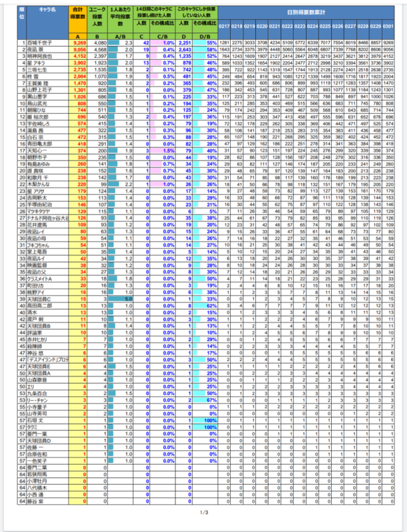The height and width of the screenshot is (532, 407).
Task: Click the '日別得票数累計' header cell
Action: [306, 13]
